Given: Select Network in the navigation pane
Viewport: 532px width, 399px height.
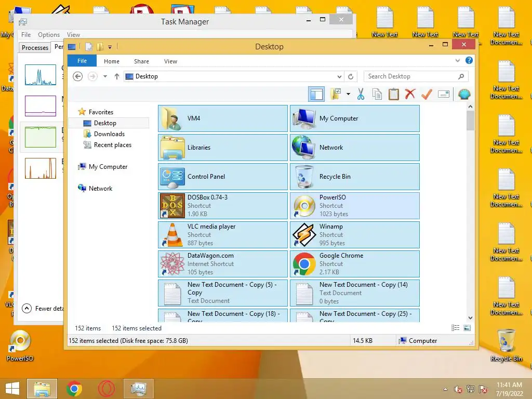Looking at the screenshot, I should (x=100, y=188).
